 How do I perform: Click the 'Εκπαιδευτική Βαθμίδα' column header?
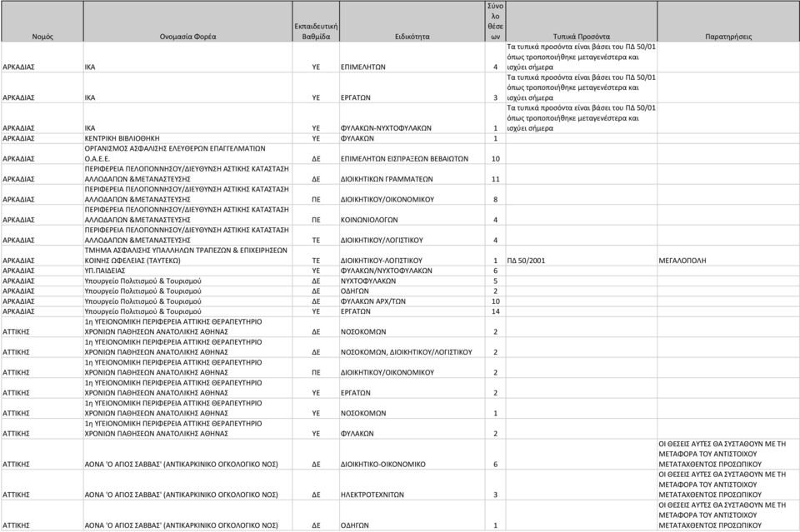point(316,22)
